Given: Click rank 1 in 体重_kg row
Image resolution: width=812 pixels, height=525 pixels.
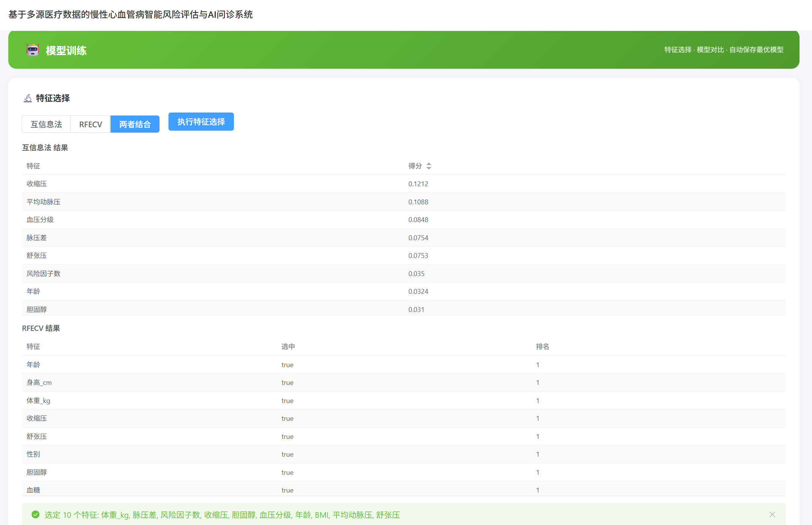Looking at the screenshot, I should pyautogui.click(x=537, y=400).
